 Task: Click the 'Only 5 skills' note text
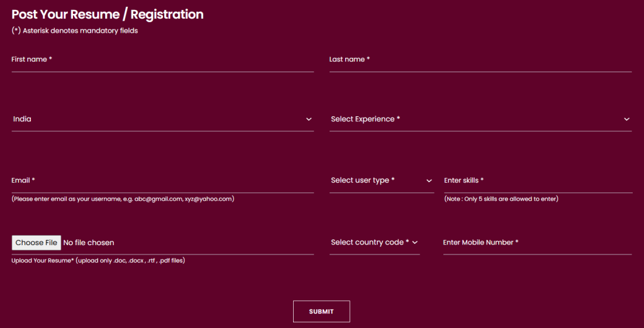pos(501,199)
